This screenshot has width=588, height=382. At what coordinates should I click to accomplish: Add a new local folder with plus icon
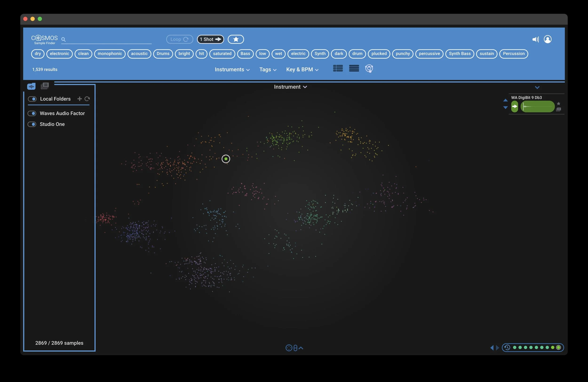pyautogui.click(x=79, y=99)
